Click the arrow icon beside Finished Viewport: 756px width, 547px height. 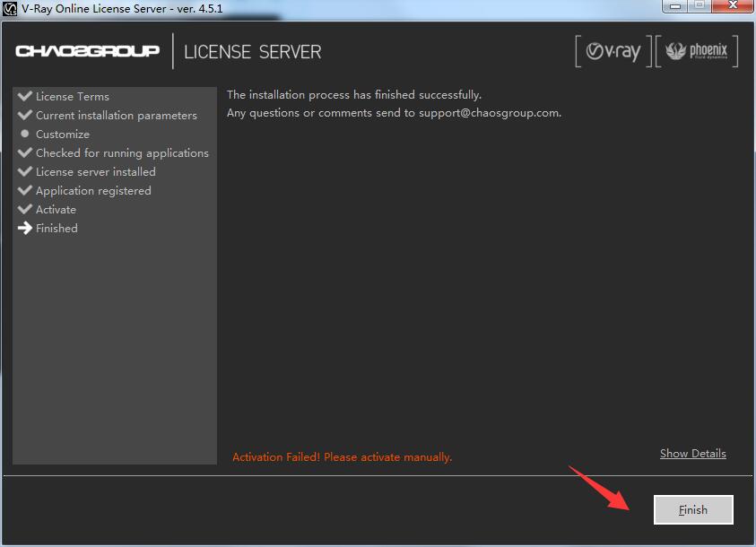click(24, 228)
